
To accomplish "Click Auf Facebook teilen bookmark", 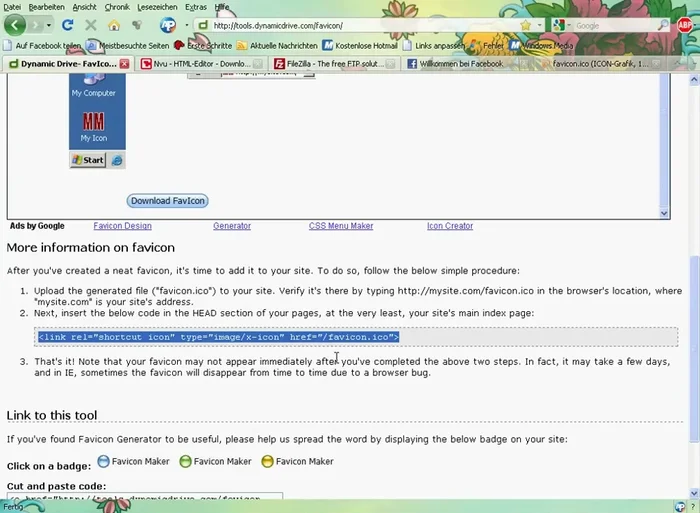I will click(x=42, y=46).
